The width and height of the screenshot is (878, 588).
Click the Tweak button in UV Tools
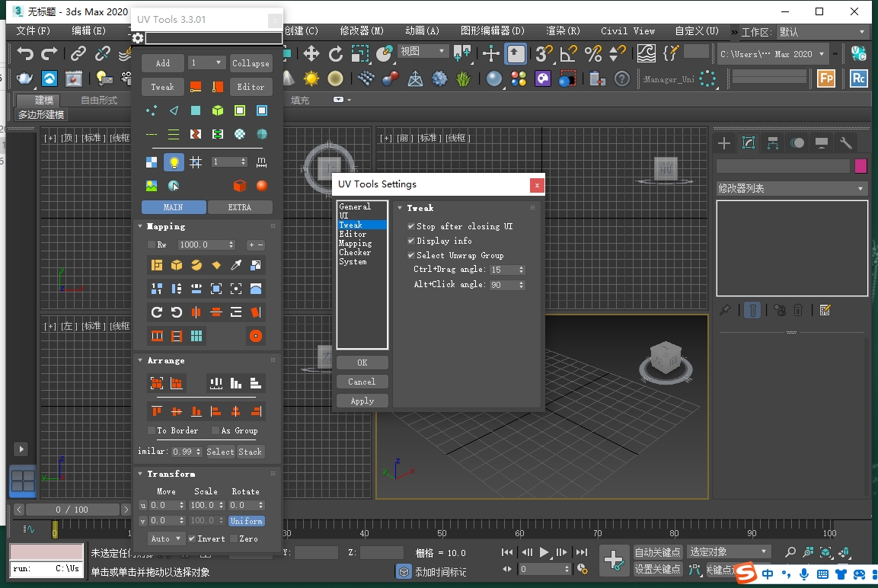(163, 87)
